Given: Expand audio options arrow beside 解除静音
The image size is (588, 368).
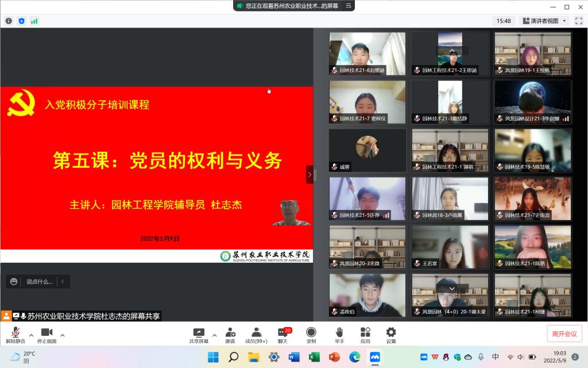Looking at the screenshot, I should [x=31, y=335].
